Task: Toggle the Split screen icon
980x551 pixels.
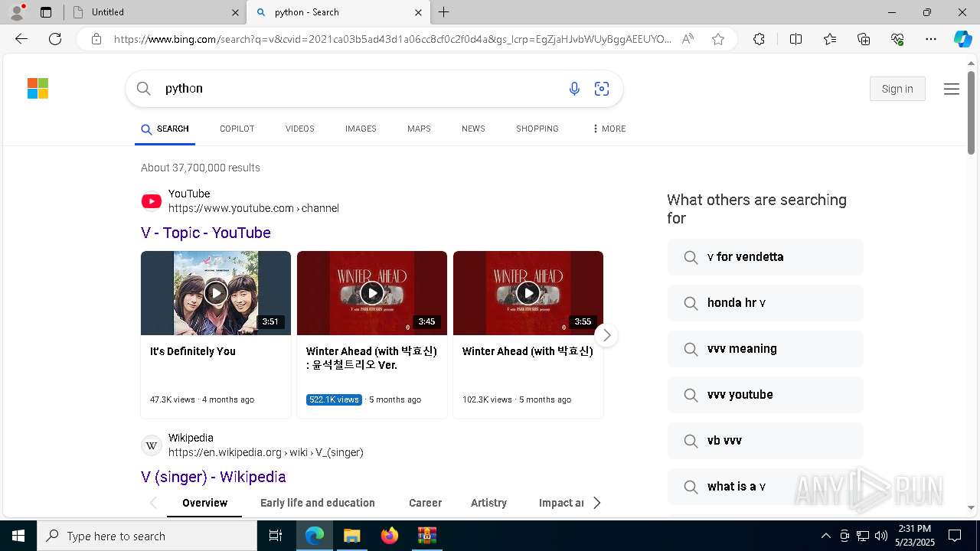Action: tap(795, 39)
